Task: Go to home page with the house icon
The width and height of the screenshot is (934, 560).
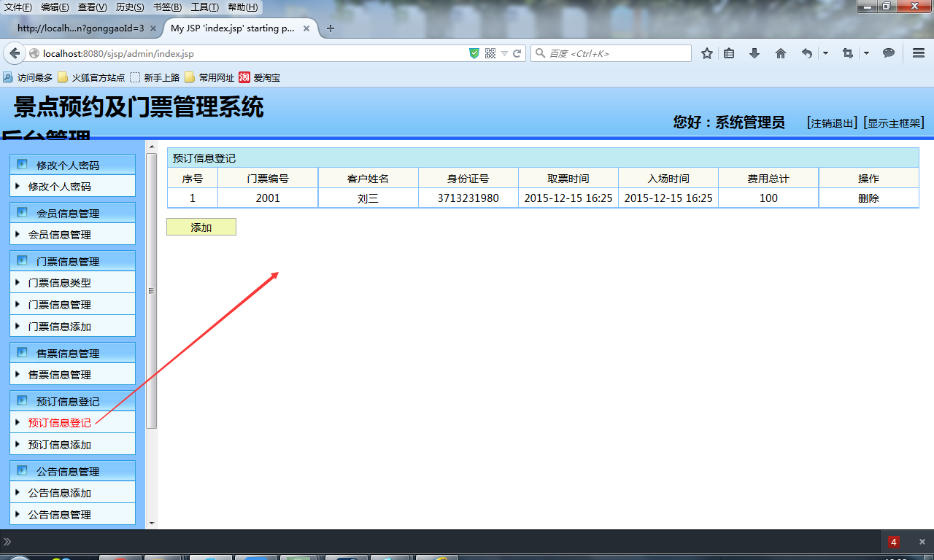Action: click(780, 53)
